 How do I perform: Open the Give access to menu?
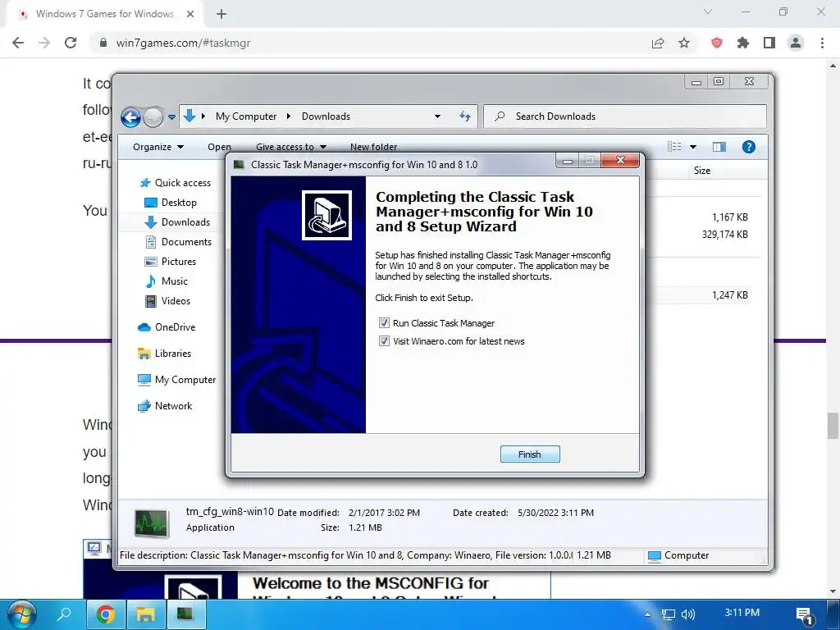click(x=291, y=147)
